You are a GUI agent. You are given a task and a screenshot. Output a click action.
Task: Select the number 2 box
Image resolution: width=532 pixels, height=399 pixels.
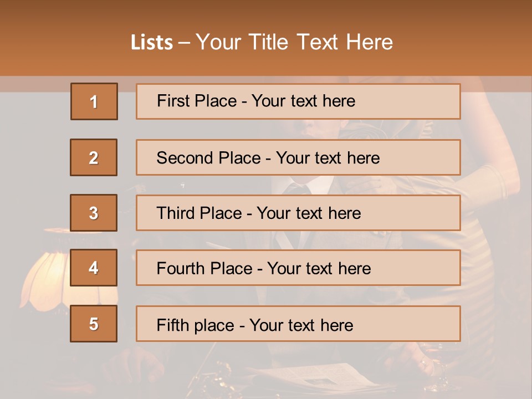[x=94, y=157]
